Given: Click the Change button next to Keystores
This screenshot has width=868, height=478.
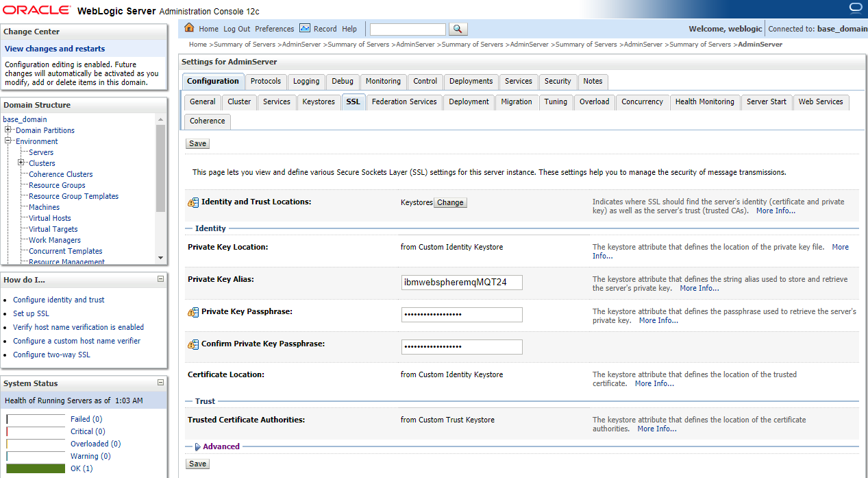Looking at the screenshot, I should pyautogui.click(x=450, y=202).
